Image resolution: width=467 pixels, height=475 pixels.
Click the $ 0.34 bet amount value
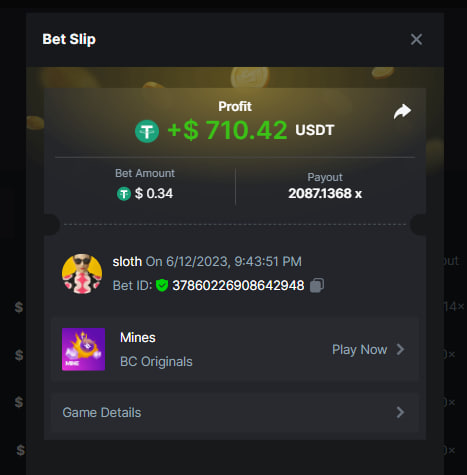click(x=154, y=194)
